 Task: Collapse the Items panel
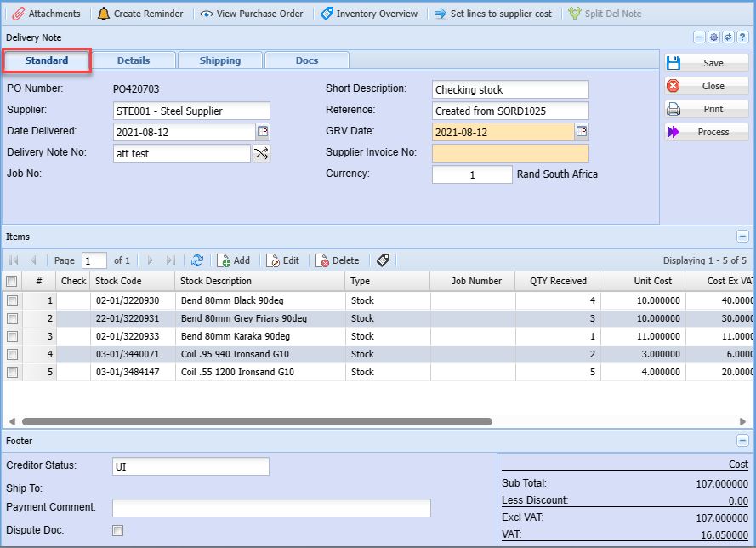point(742,237)
